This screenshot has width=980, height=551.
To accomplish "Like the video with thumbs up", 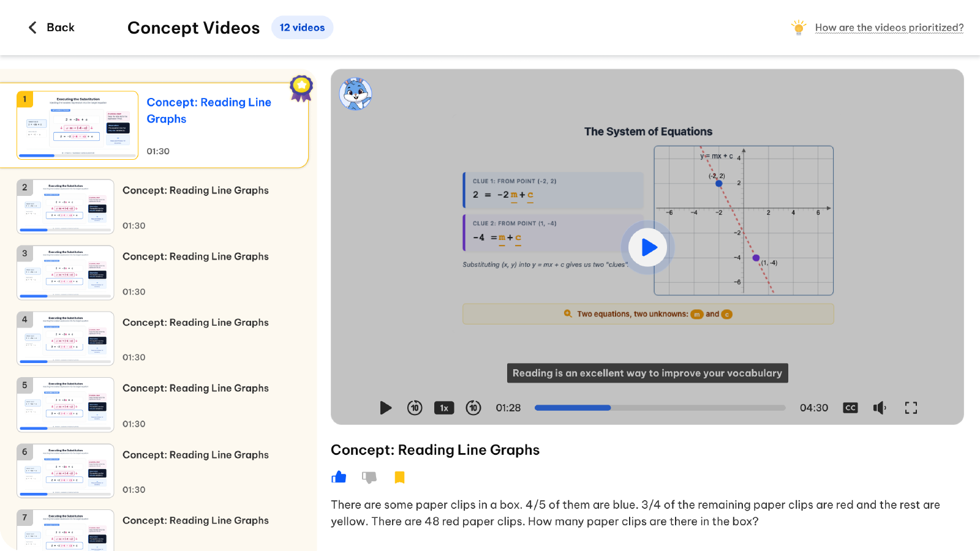I will (x=339, y=477).
